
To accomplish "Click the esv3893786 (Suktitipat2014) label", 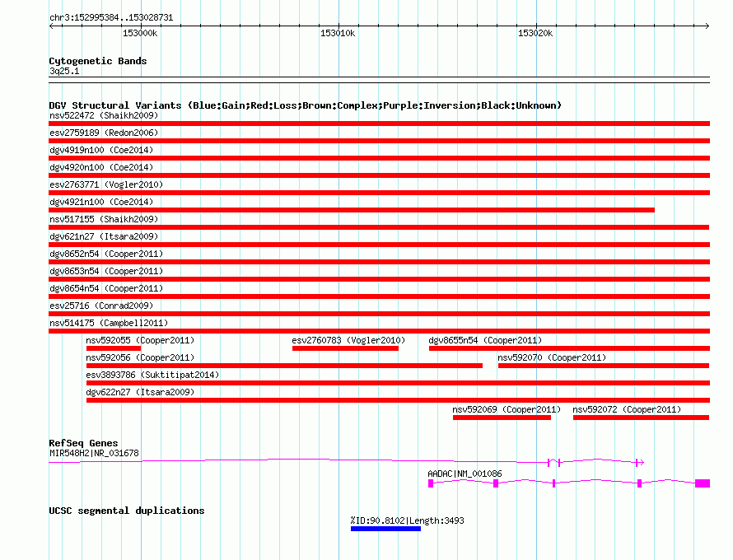I will [x=152, y=375].
